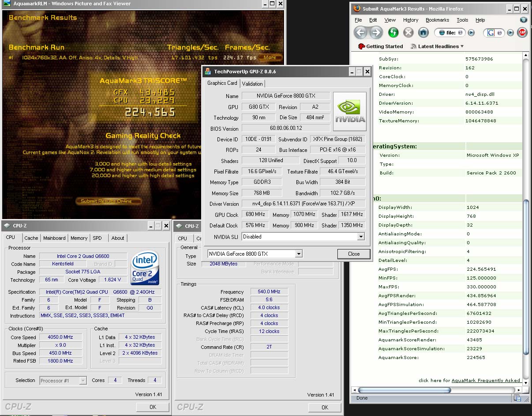Select the Graphics Card tab in GPU-Z
The image size is (532, 416).
pos(222,83)
